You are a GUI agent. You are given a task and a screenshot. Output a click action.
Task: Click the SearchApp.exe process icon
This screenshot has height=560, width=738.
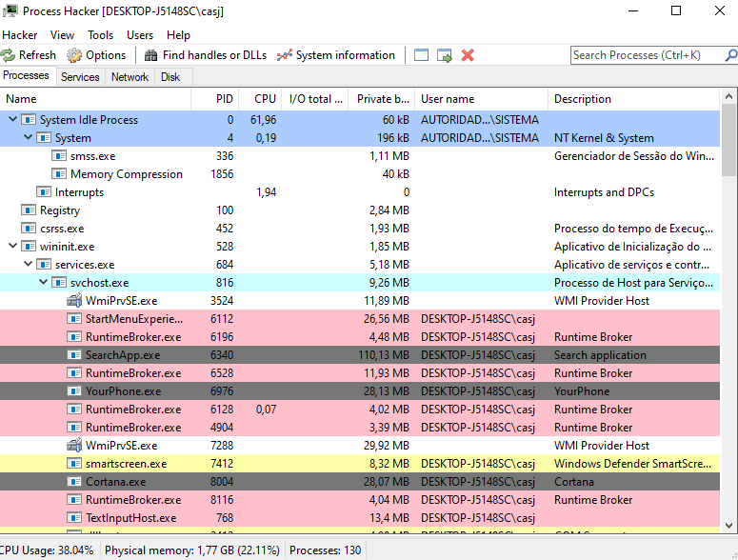(x=74, y=355)
